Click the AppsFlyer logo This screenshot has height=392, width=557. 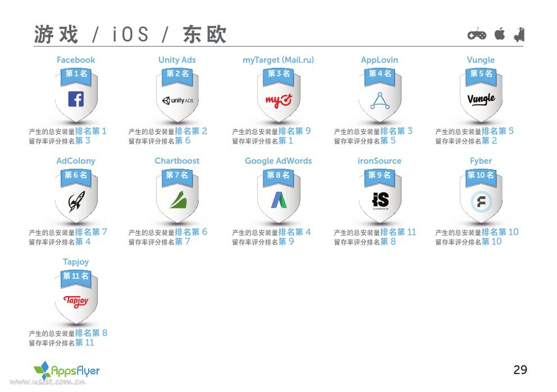[x=67, y=370]
